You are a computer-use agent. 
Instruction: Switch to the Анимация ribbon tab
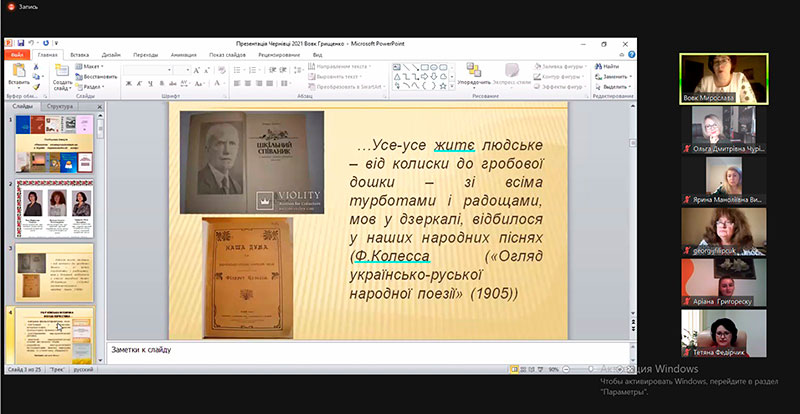pyautogui.click(x=184, y=55)
